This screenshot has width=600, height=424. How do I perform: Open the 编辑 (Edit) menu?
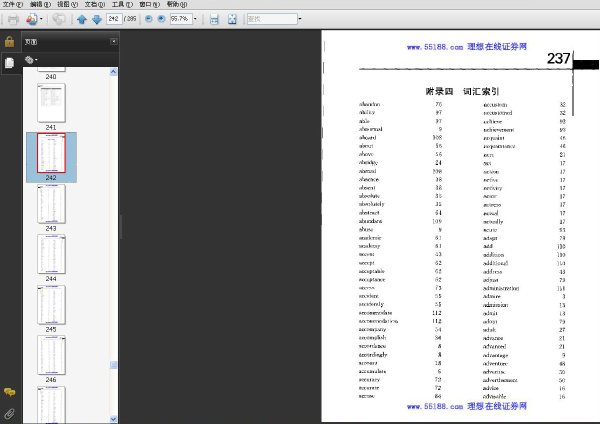pyautogui.click(x=40, y=4)
